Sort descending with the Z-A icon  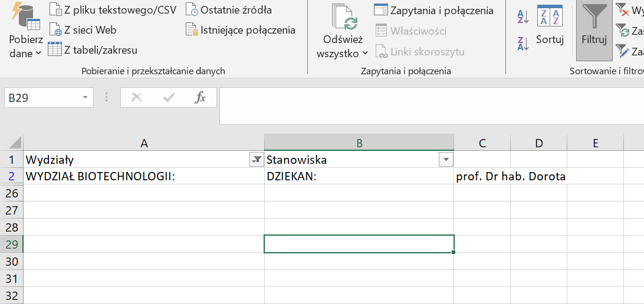tap(523, 44)
